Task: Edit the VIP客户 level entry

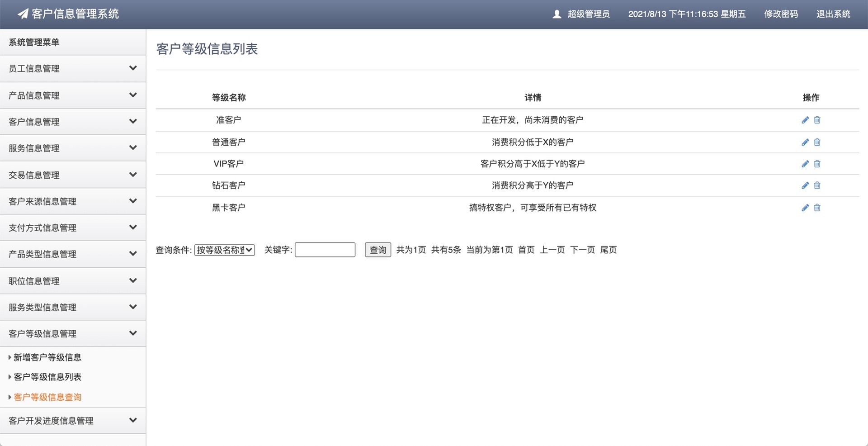Action: 805,164
